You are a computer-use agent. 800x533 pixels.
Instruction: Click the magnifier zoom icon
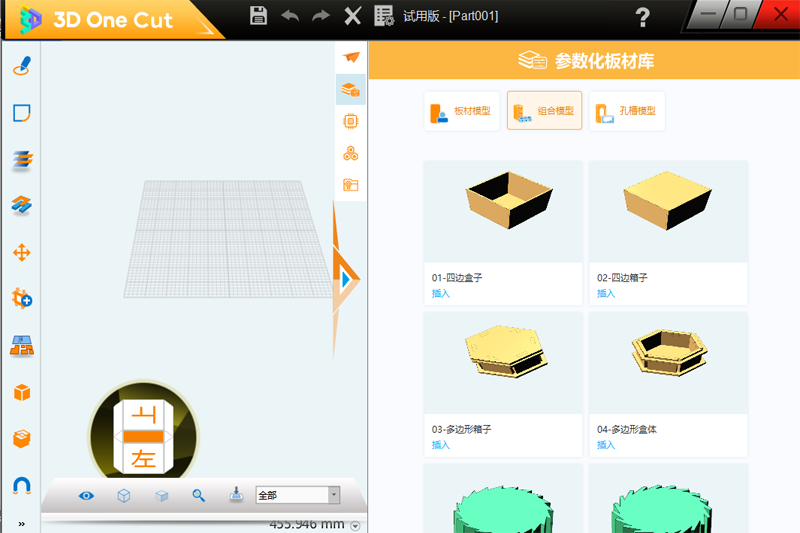point(198,495)
